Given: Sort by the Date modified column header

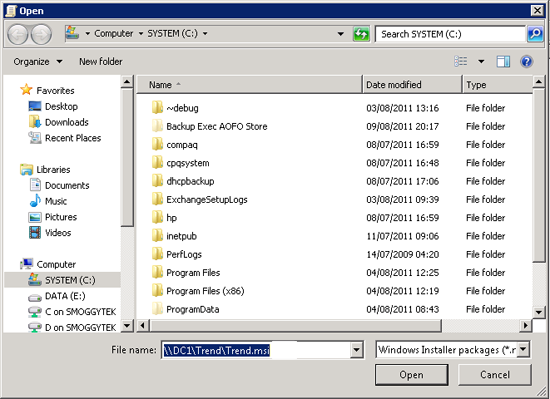Looking at the screenshot, I should point(412,84).
